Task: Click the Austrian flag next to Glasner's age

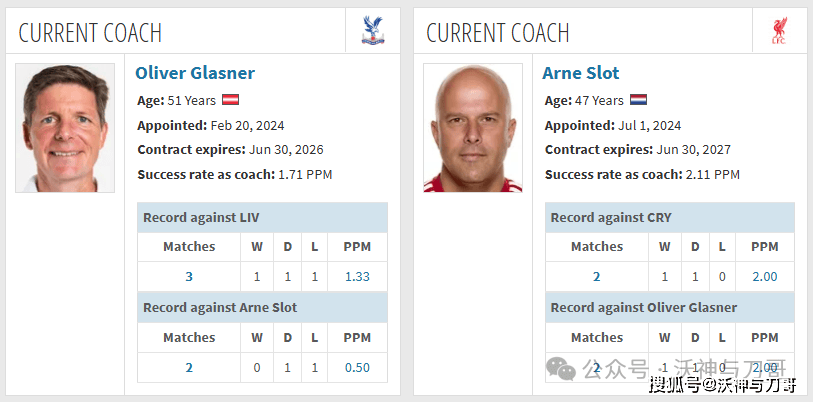Action: (x=230, y=100)
